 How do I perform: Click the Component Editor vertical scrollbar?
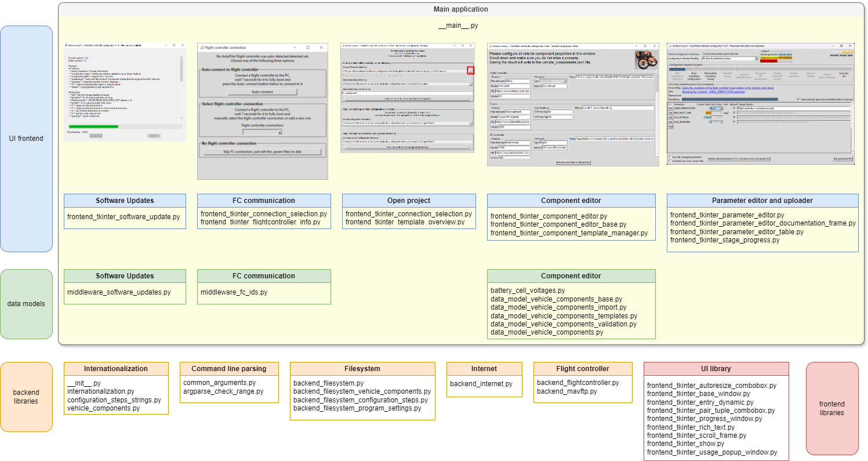point(657,114)
